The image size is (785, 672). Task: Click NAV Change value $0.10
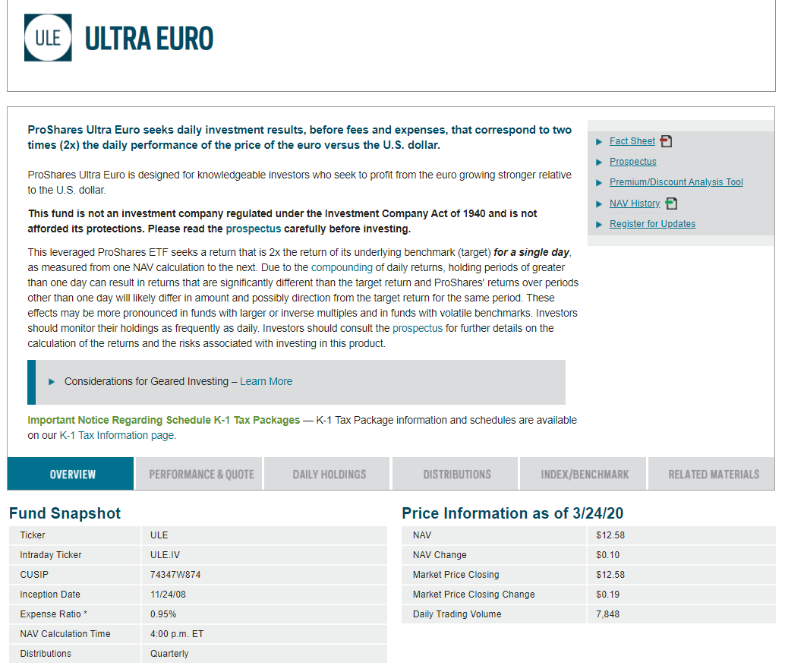(x=608, y=555)
